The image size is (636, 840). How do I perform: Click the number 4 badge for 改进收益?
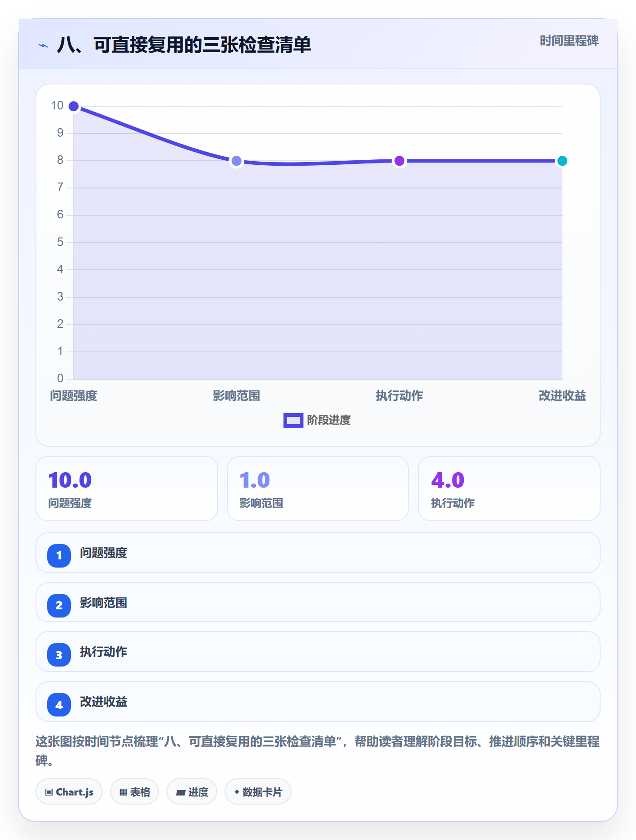[59, 705]
